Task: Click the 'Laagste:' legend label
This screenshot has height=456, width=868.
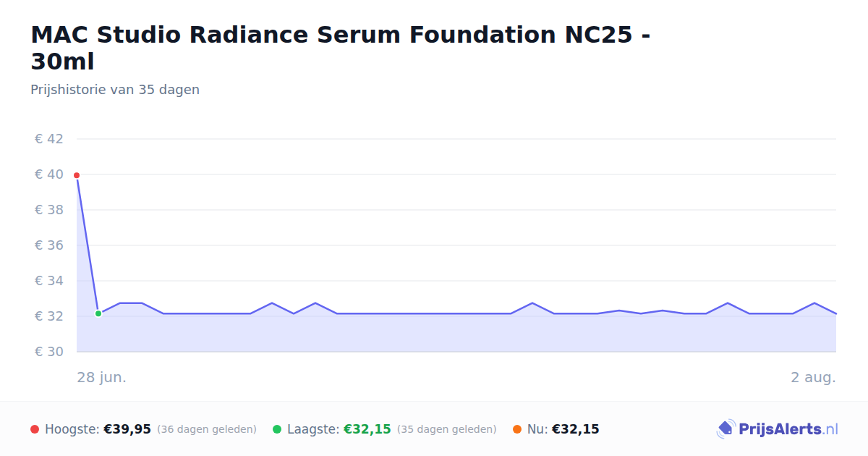Action: [313, 429]
